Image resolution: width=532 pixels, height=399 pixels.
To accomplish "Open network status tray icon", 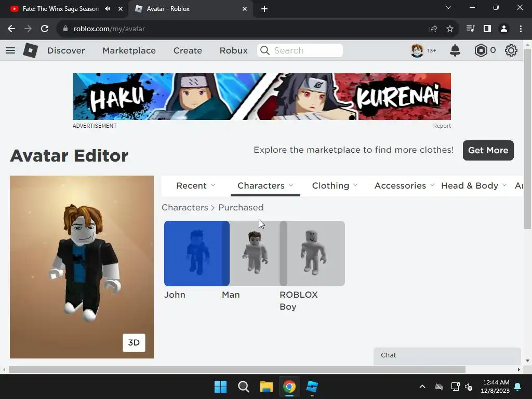I will point(455,387).
